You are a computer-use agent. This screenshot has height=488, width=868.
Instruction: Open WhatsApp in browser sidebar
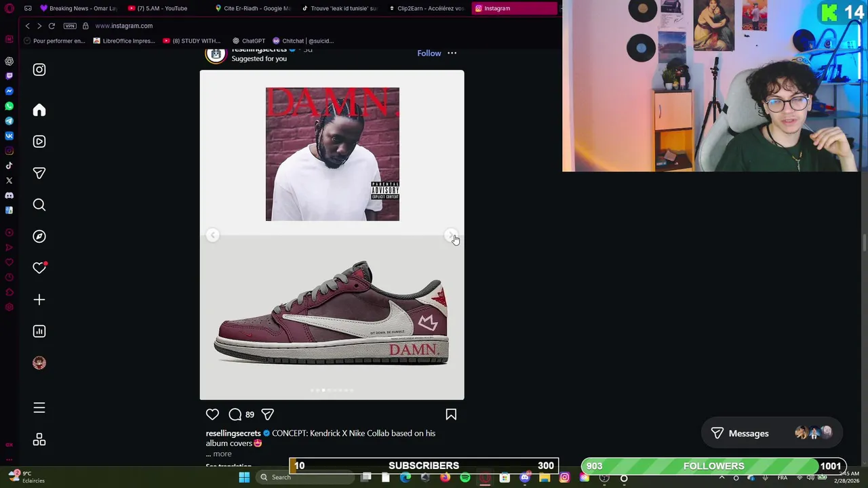(9, 106)
